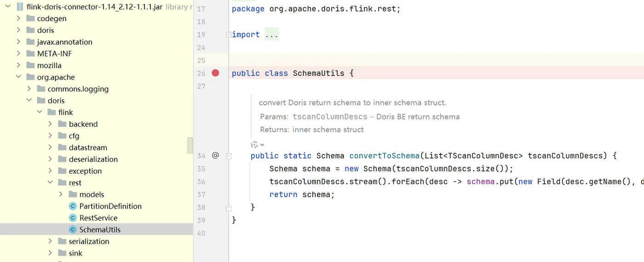Click the jar archive icon of flink-doris-connector
Screen dimensions: 644x262
coord(20,7)
